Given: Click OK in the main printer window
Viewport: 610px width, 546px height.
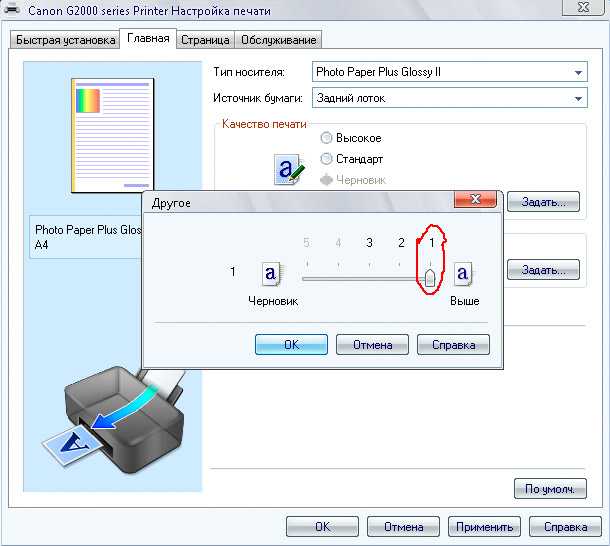Looking at the screenshot, I should point(323,527).
